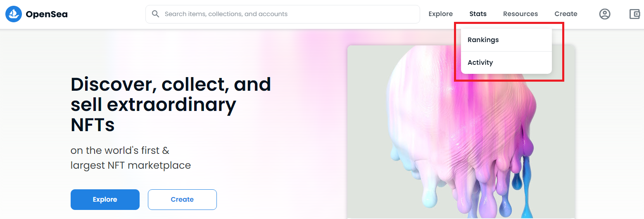Focus the search items and collections field
644x219 pixels.
click(283, 14)
